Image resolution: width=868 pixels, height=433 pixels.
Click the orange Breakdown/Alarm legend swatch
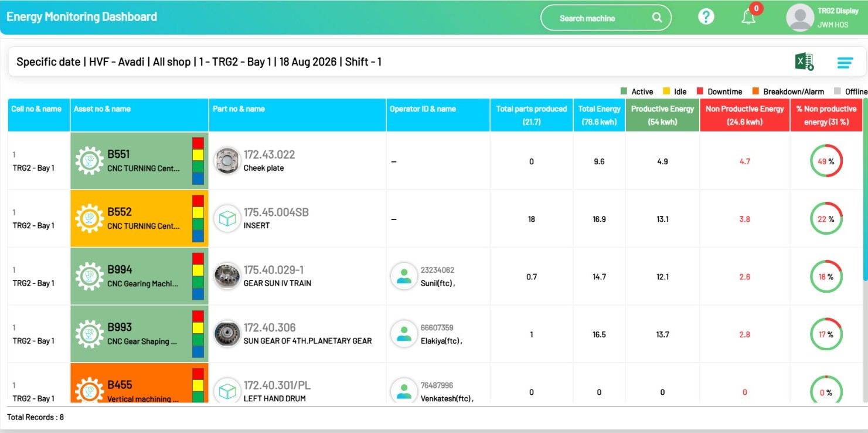coord(755,92)
